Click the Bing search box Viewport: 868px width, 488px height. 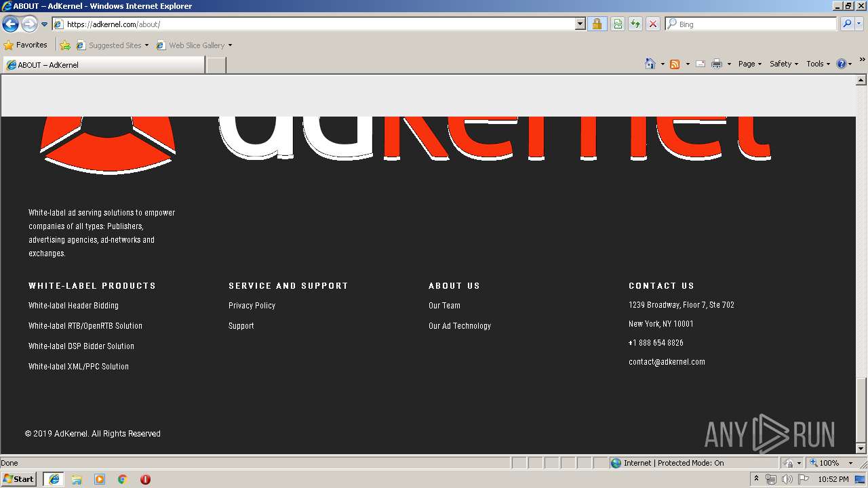tap(751, 24)
